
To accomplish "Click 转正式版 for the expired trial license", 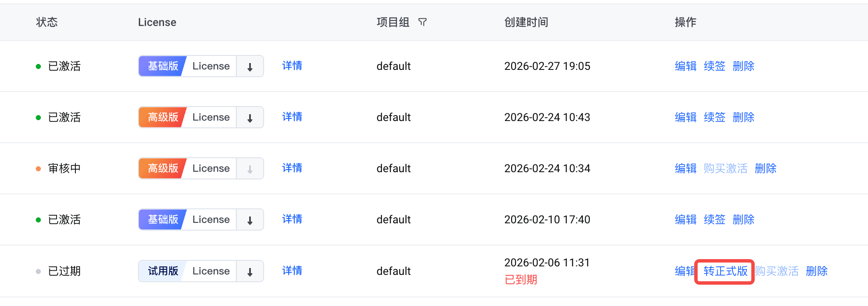I will click(x=725, y=271).
